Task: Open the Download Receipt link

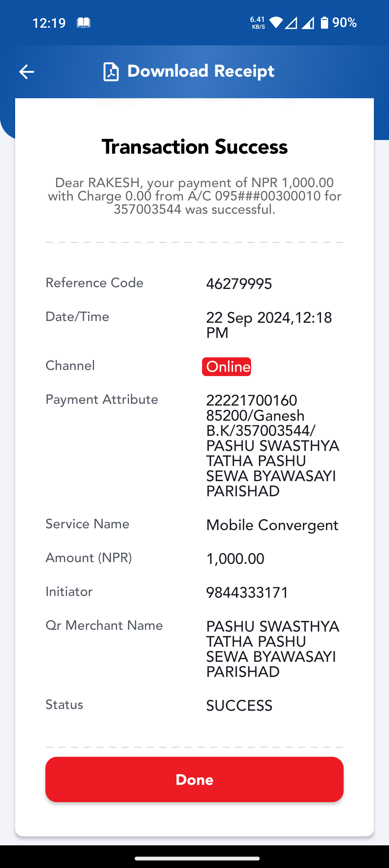Action: tap(201, 71)
